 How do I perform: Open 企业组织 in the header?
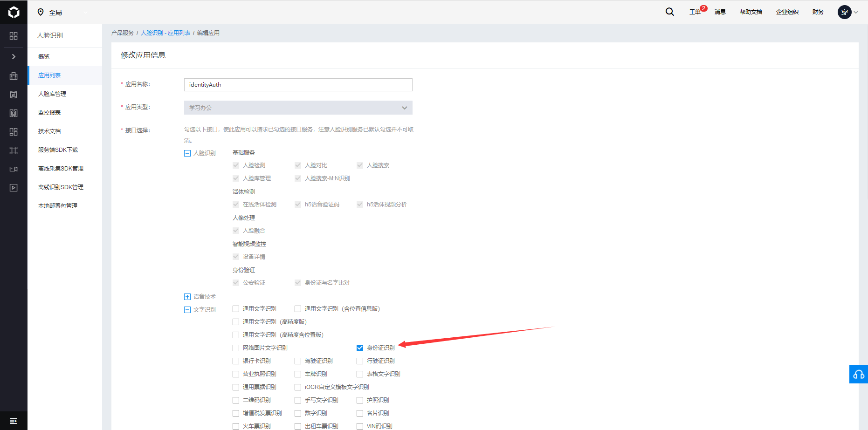point(787,12)
